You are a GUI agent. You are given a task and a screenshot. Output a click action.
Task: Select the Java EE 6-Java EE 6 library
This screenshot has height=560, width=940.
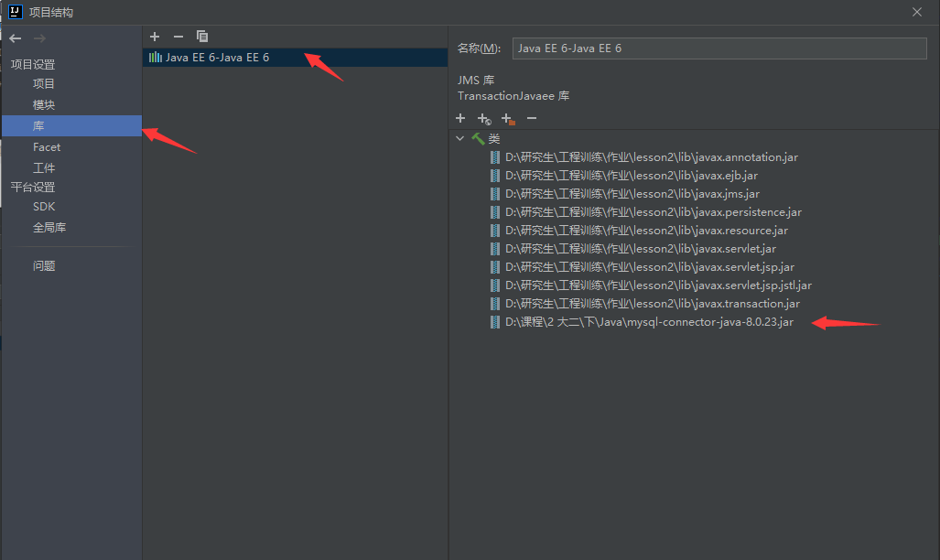(295, 58)
